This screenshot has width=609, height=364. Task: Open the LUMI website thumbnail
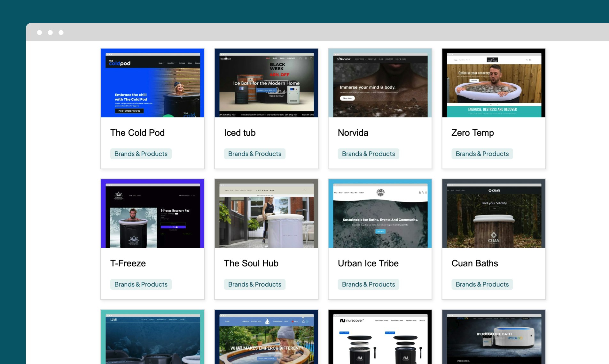[x=152, y=337]
